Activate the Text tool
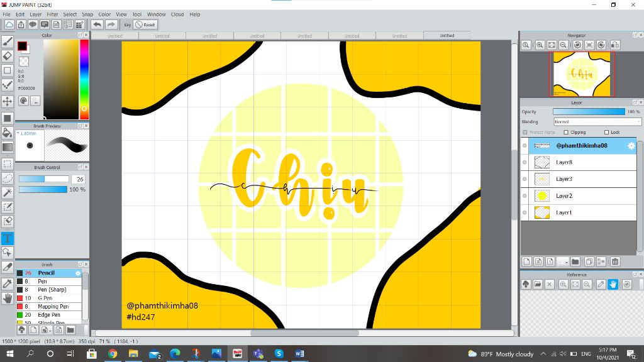Viewport: 644px width, 362px height. click(8, 238)
